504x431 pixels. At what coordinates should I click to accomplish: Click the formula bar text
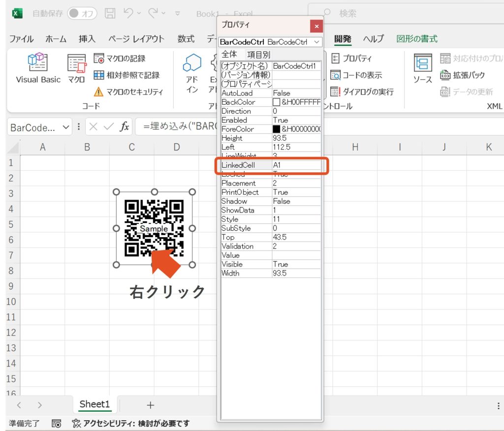pyautogui.click(x=181, y=126)
